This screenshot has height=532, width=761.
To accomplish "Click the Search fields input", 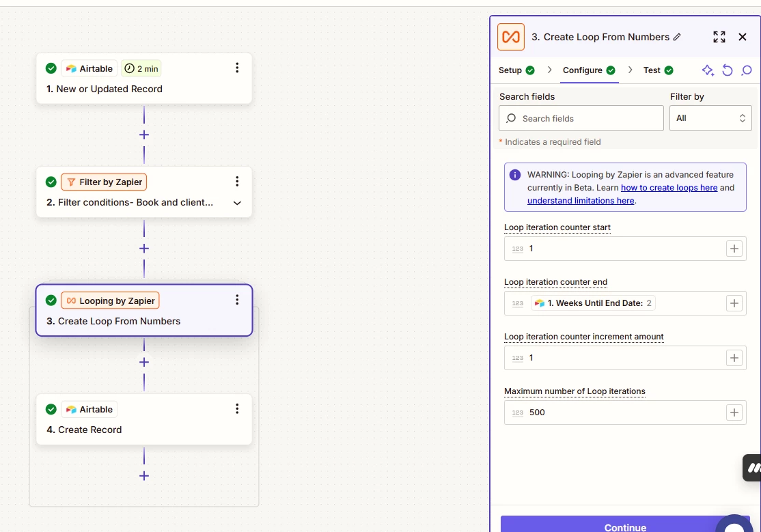I will (581, 118).
